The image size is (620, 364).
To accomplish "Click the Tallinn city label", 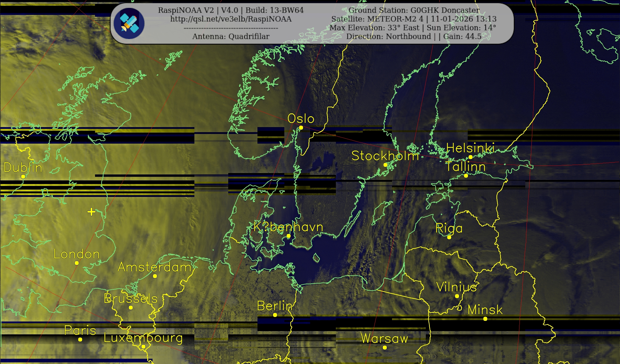I will pyautogui.click(x=465, y=167).
